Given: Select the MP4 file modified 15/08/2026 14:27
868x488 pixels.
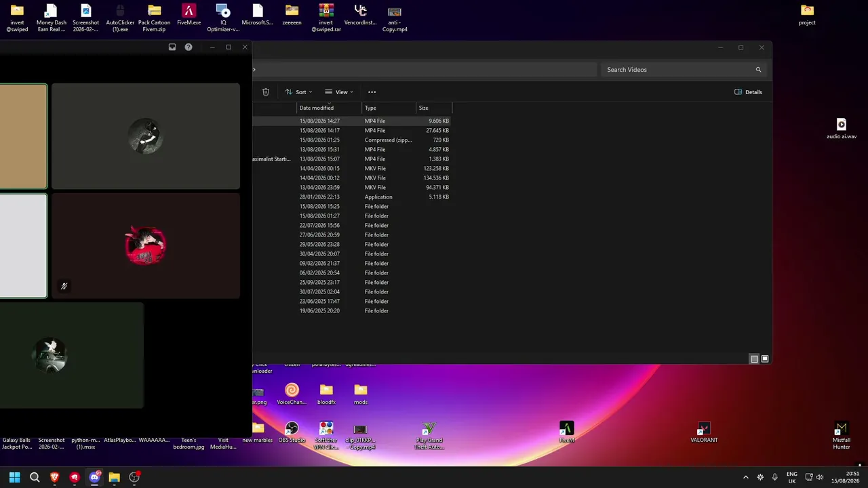Looking at the screenshot, I should click(x=351, y=121).
